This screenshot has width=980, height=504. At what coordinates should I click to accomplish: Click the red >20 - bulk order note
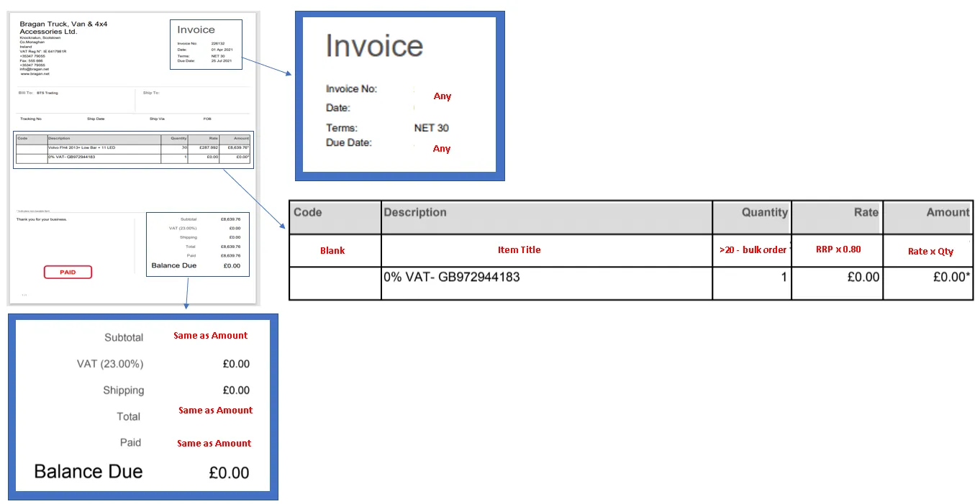coord(753,250)
